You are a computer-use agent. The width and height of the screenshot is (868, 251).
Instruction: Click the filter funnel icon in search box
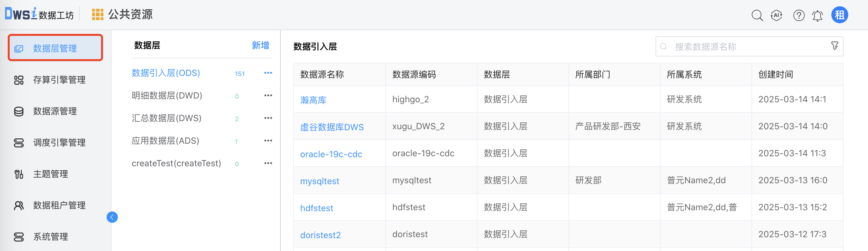coord(834,46)
